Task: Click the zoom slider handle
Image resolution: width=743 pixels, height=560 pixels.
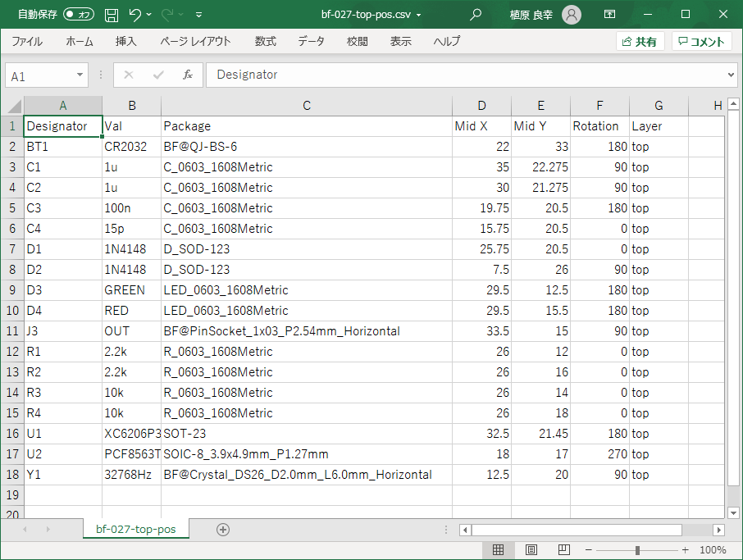Action: click(x=637, y=550)
